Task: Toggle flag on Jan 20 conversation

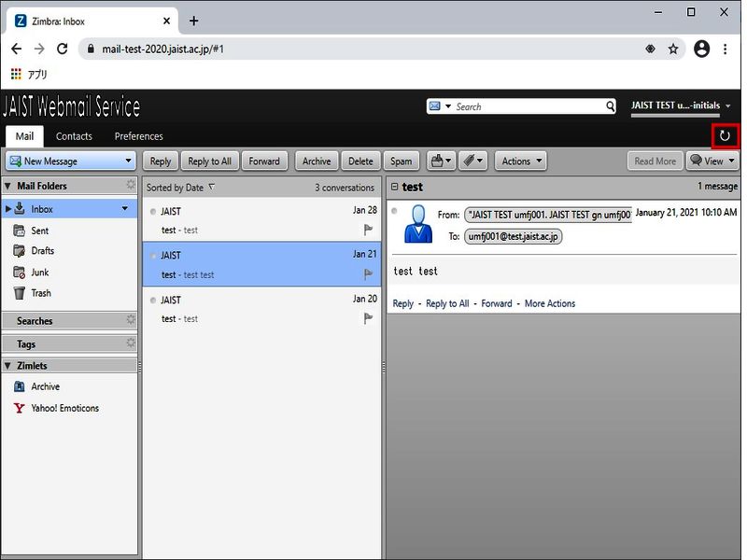Action: pyautogui.click(x=368, y=318)
